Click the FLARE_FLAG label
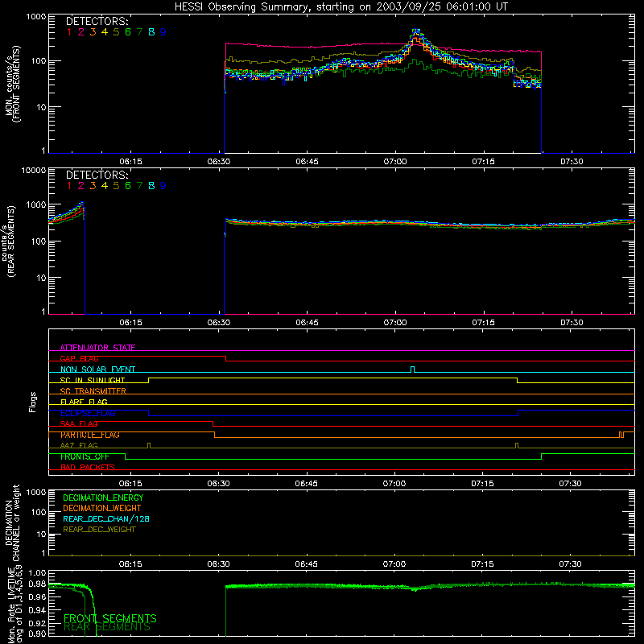 coord(84,402)
